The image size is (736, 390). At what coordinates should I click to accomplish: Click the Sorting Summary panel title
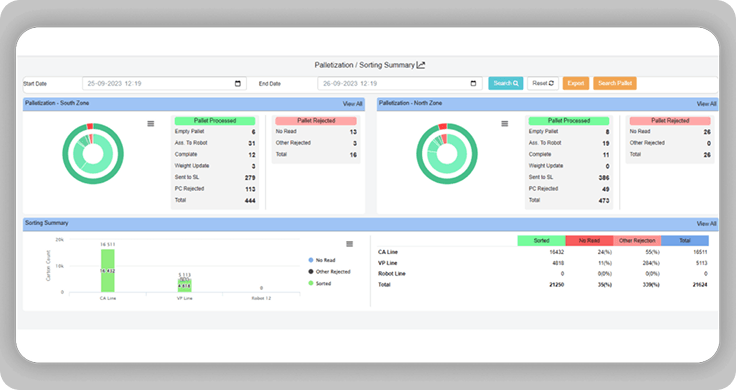click(x=46, y=223)
